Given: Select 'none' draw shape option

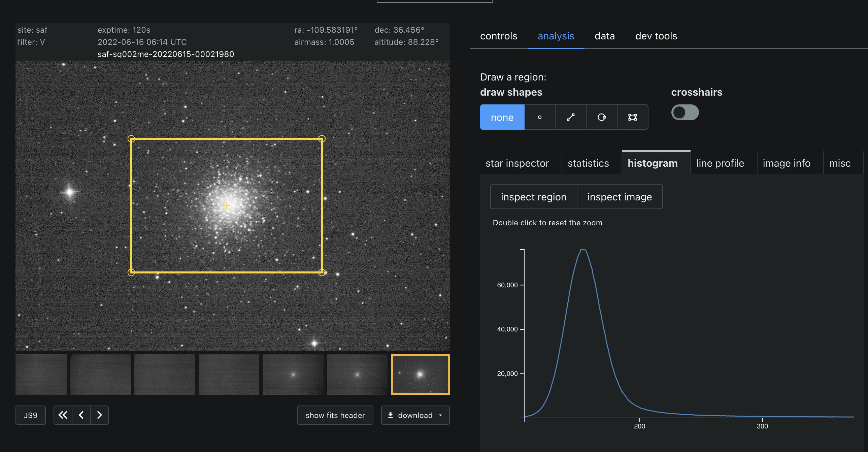Looking at the screenshot, I should 502,117.
